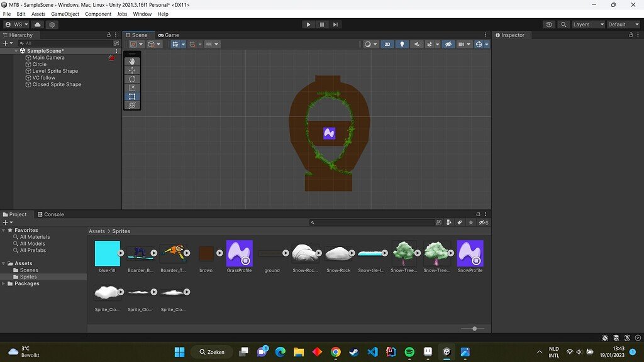Select the Rect transform tool
This screenshot has width=644, height=362.
pos(131,96)
